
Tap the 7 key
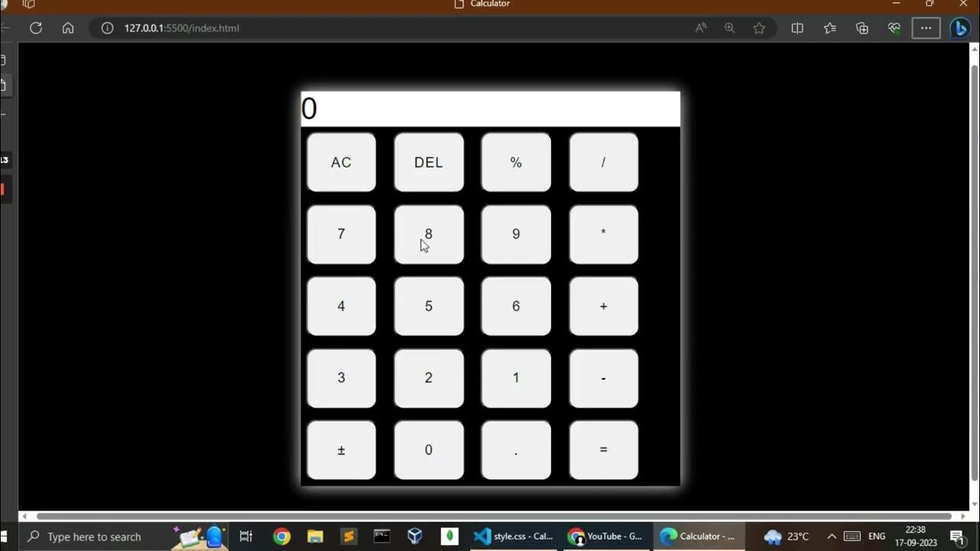pos(341,234)
